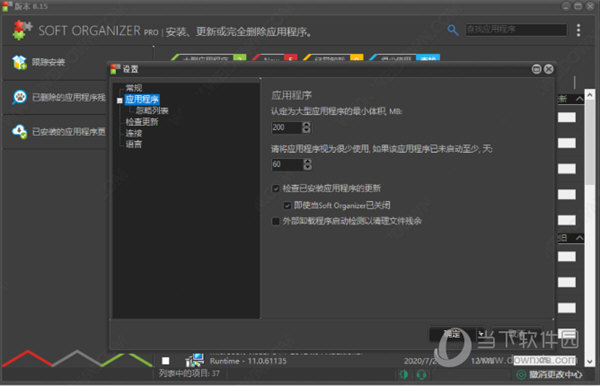Decrease the minimum size value 200
The image size is (600, 386).
point(307,130)
